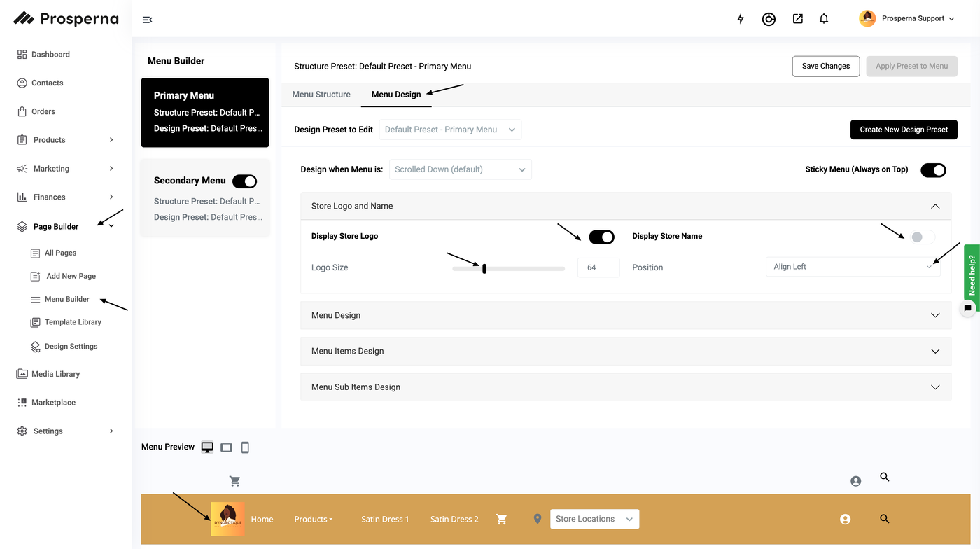Image resolution: width=980 pixels, height=549 pixels.
Task: Open the chat bubble widget
Action: pos(968,308)
